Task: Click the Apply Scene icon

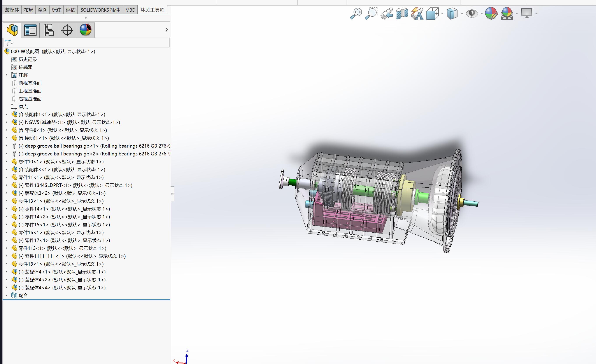Action: click(507, 14)
